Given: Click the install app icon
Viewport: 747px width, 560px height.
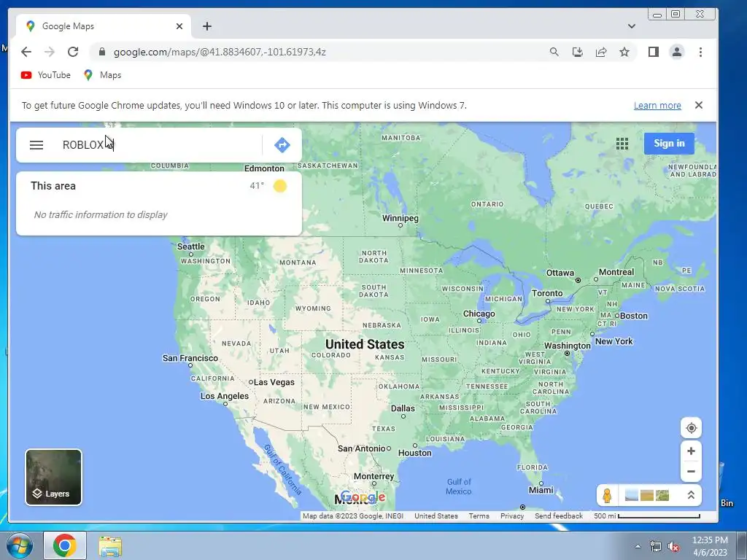Looking at the screenshot, I should pos(578,52).
